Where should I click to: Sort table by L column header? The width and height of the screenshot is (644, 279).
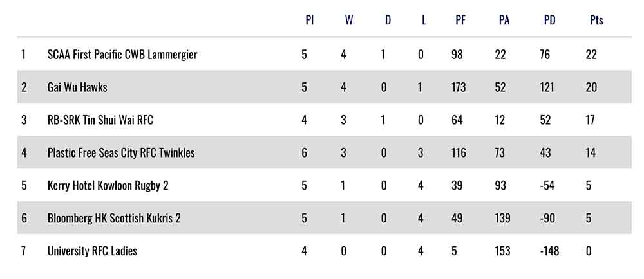pos(424,21)
